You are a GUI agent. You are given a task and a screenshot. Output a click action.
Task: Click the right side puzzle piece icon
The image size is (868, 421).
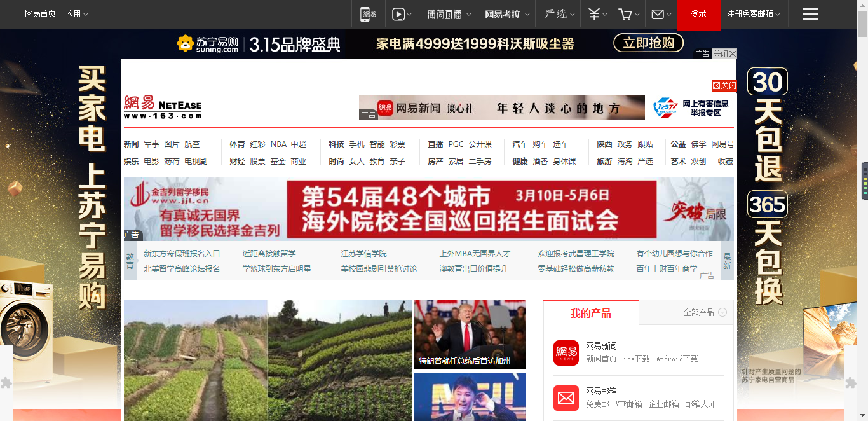pyautogui.click(x=851, y=382)
